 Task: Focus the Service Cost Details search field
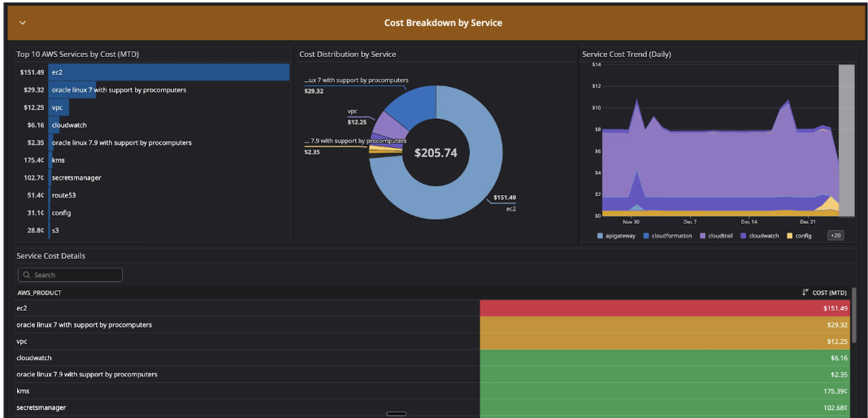pos(71,275)
